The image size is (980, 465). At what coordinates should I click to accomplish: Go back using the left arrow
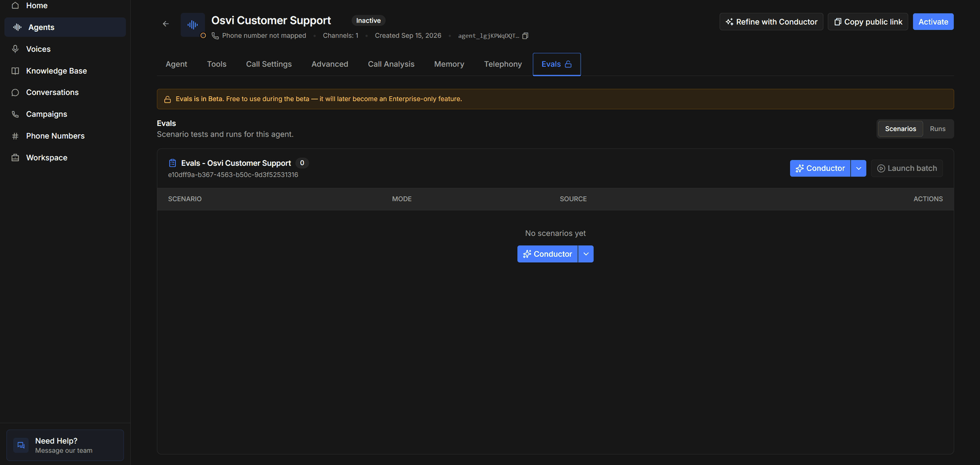click(165, 24)
